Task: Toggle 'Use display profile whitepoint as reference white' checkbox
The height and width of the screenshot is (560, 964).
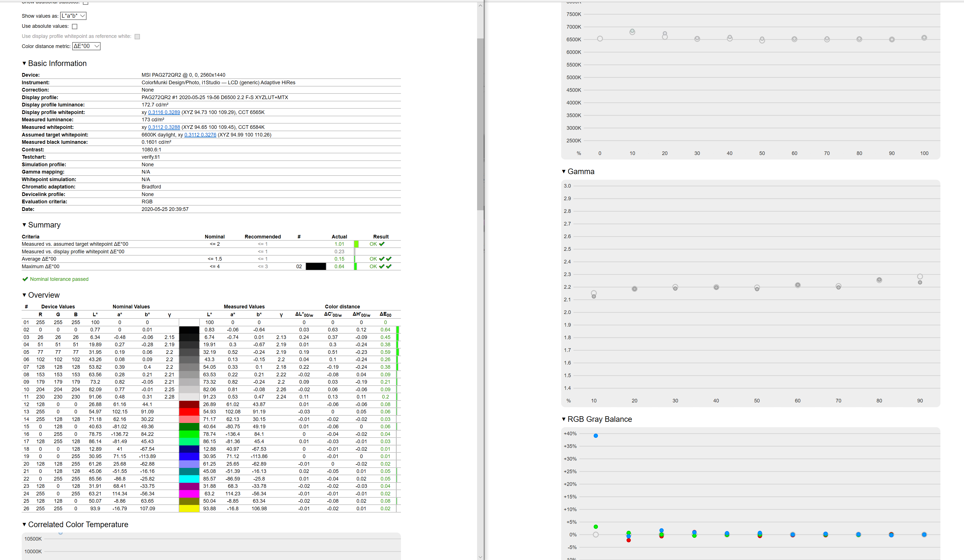Action: coord(137,37)
